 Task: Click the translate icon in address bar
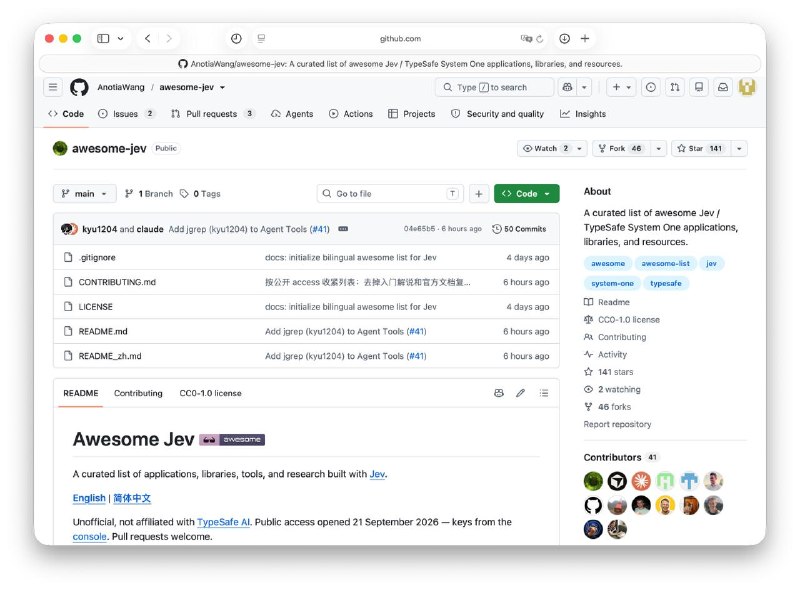[x=526, y=39]
